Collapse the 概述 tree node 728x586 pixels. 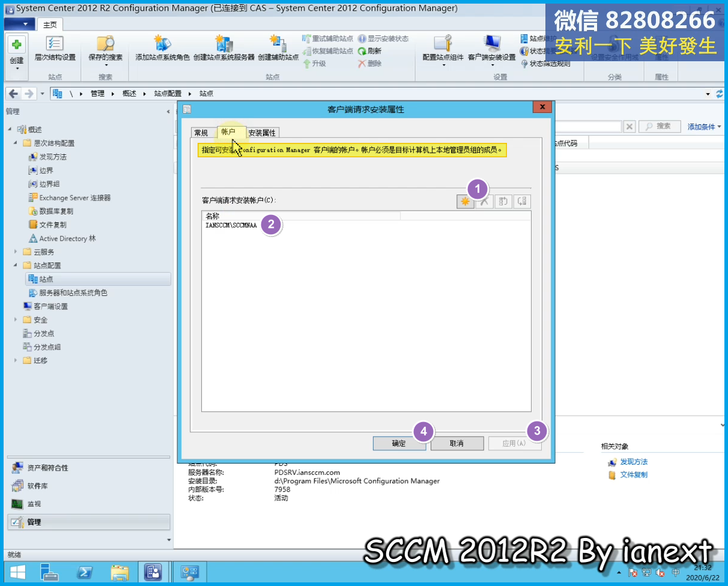click(10, 130)
